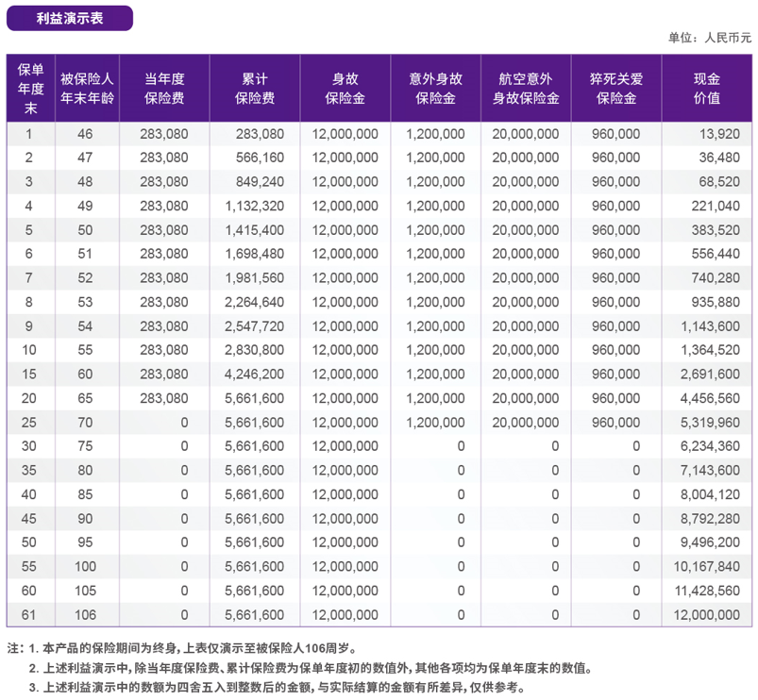Viewport: 758px width, 700px height.
Task: Click cumulative premium 849,240
Action: (261, 182)
